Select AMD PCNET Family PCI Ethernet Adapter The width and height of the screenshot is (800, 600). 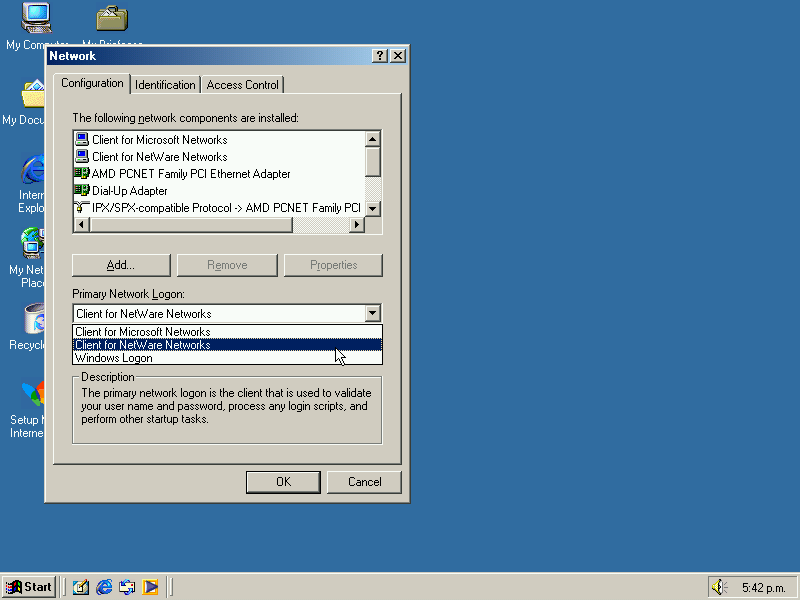tap(191, 174)
